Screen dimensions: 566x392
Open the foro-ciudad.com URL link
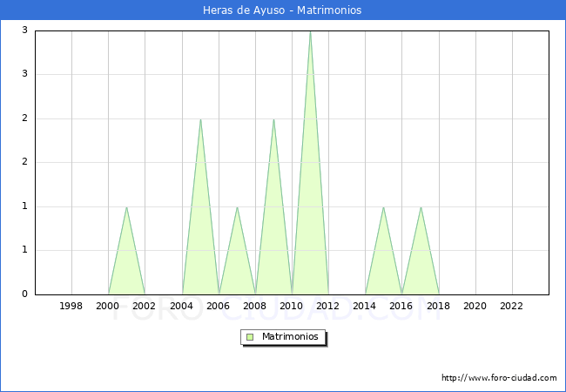[x=499, y=378]
